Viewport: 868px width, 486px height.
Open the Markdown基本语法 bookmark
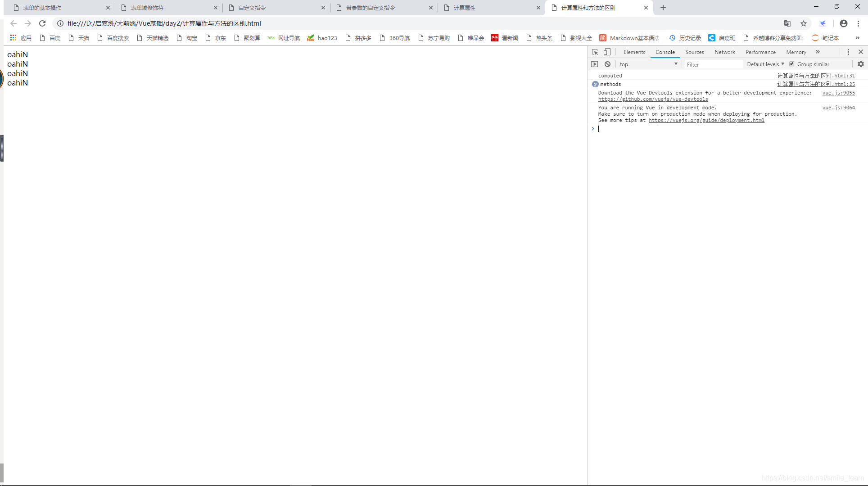[x=629, y=38]
